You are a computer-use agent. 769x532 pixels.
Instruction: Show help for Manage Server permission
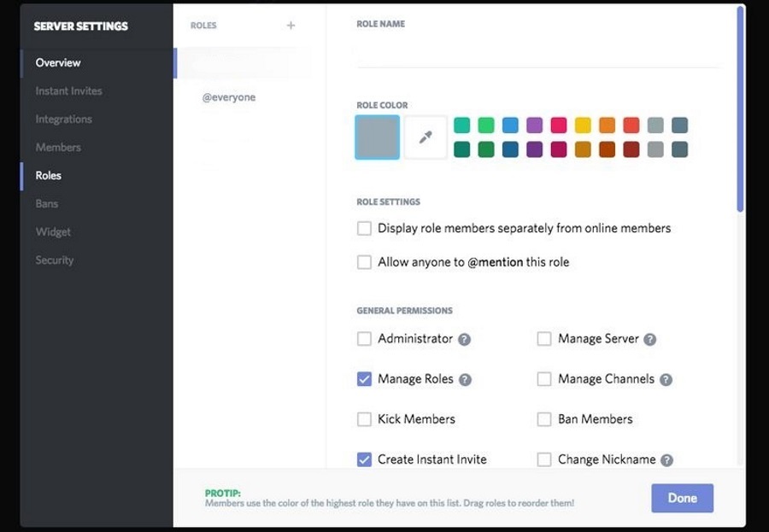[650, 339]
